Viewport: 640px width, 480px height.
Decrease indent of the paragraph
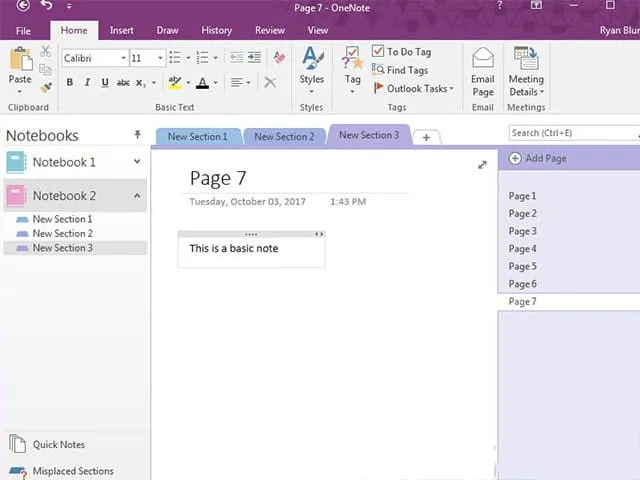(236, 58)
